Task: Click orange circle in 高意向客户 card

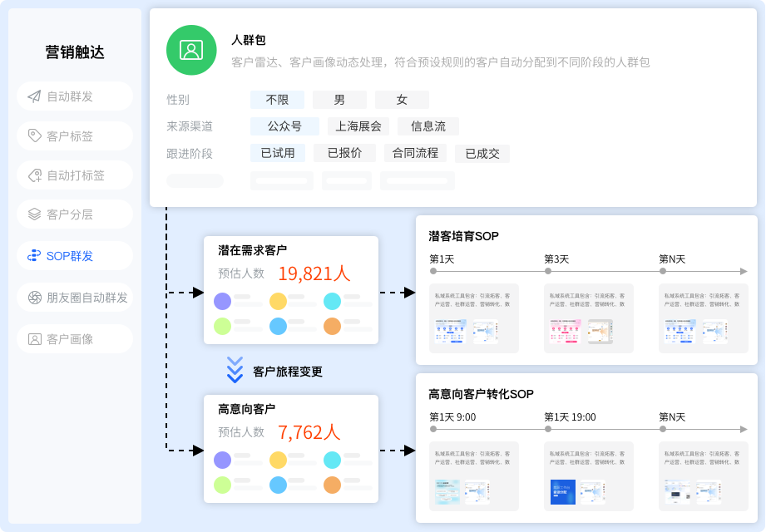Action: pyautogui.click(x=332, y=485)
